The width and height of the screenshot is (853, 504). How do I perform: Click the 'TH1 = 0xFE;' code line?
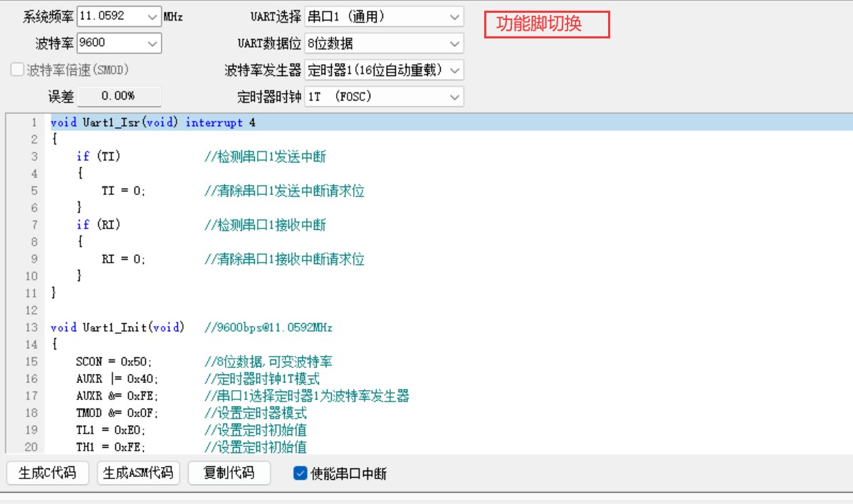click(x=111, y=447)
